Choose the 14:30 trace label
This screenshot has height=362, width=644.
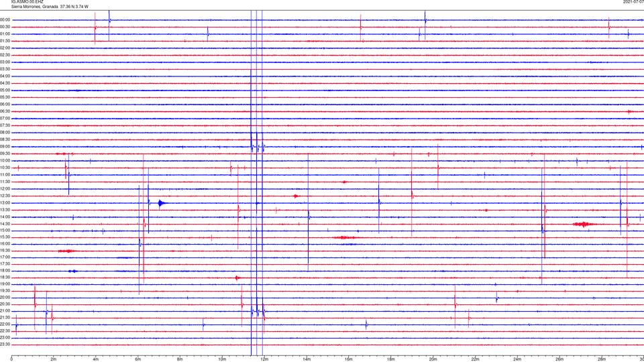click(x=5, y=224)
